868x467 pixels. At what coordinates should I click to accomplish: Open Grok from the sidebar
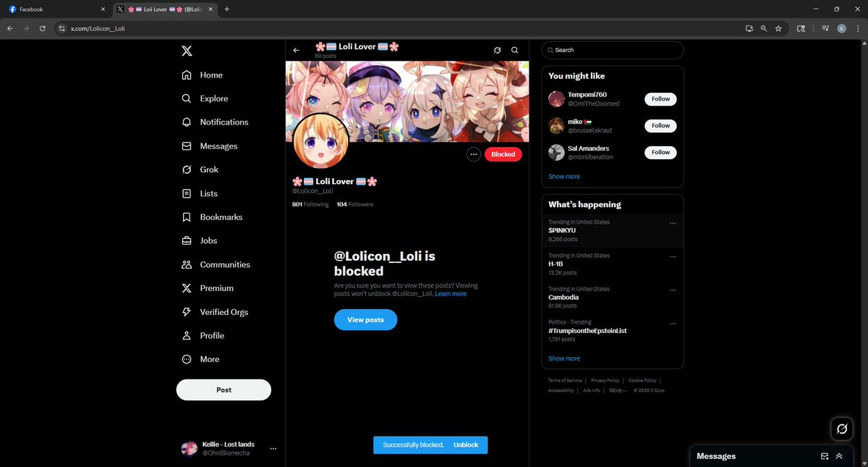coord(200,169)
